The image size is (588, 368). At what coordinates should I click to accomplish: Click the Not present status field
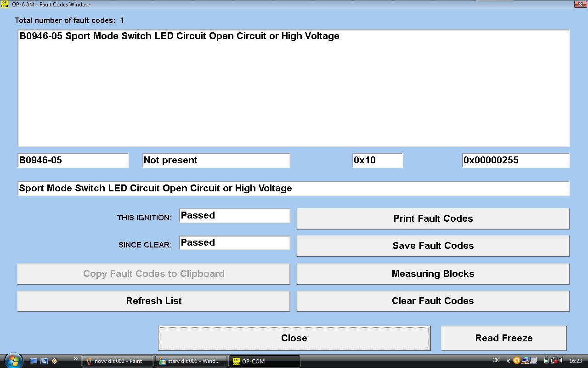216,161
